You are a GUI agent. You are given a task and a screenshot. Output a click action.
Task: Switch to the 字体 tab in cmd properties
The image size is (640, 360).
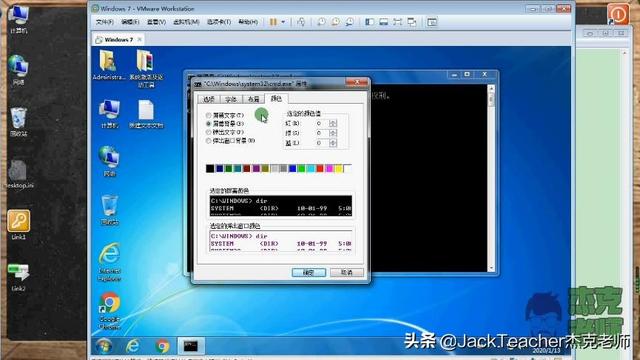coord(231,99)
